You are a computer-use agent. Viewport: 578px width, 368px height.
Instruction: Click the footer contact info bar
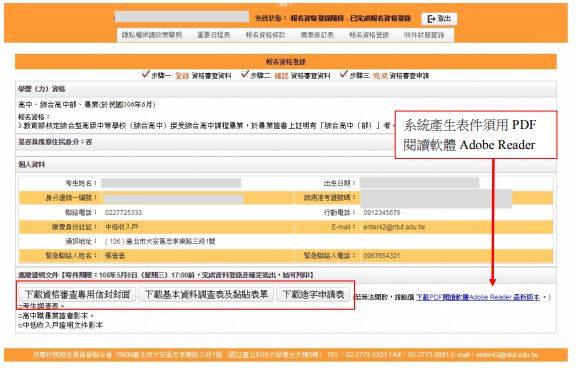tap(286, 355)
